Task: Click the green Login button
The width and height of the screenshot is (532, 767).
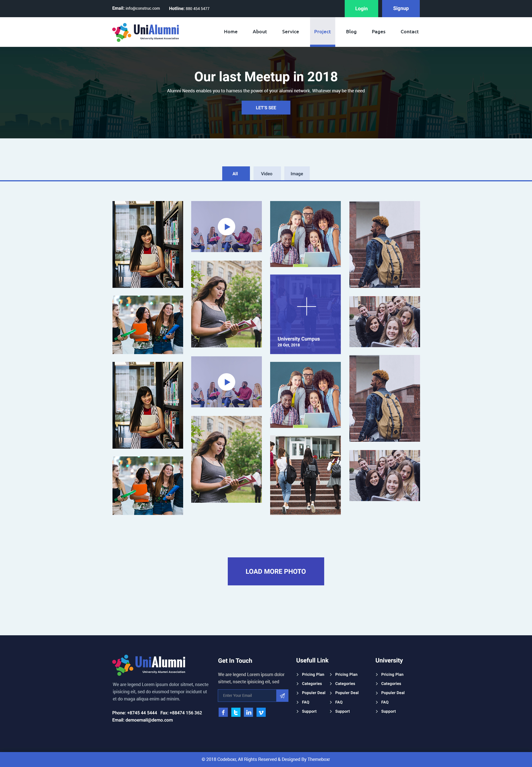Action: pos(361,9)
